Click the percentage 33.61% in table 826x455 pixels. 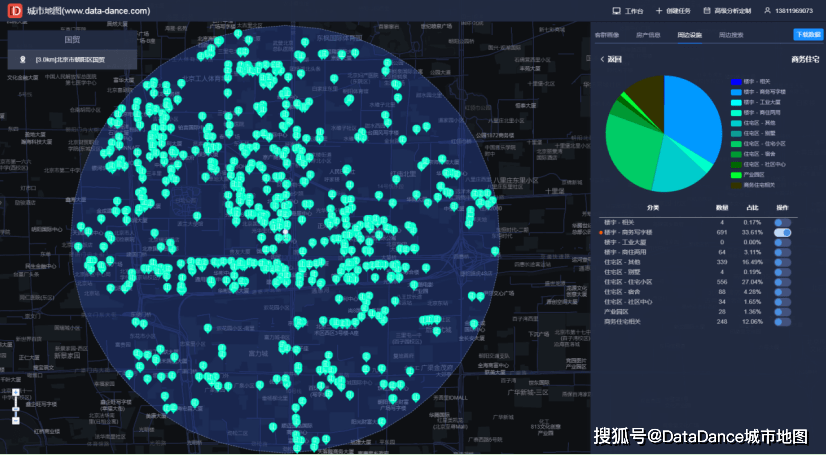coord(752,232)
